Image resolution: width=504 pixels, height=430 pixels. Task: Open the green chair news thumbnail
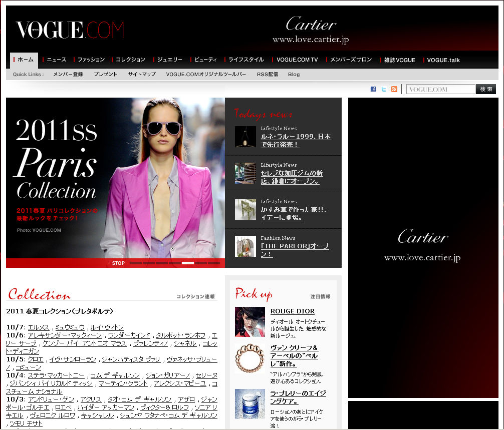coord(245,210)
